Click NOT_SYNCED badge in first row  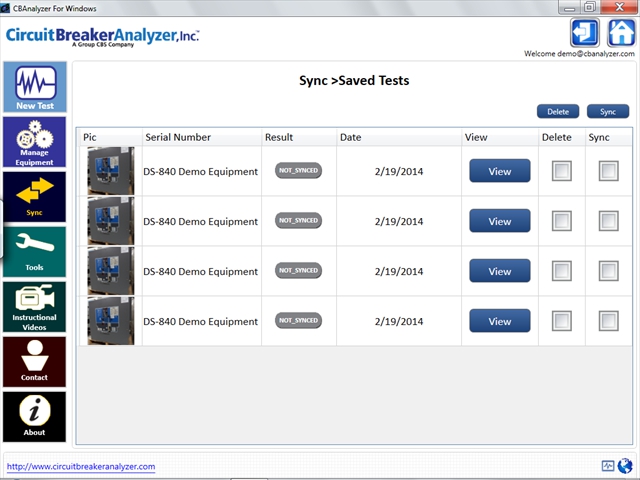pyautogui.click(x=298, y=171)
